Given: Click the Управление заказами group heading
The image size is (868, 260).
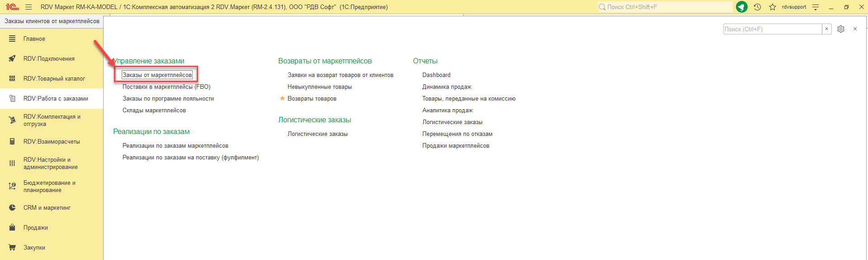Looking at the screenshot, I should click(149, 61).
